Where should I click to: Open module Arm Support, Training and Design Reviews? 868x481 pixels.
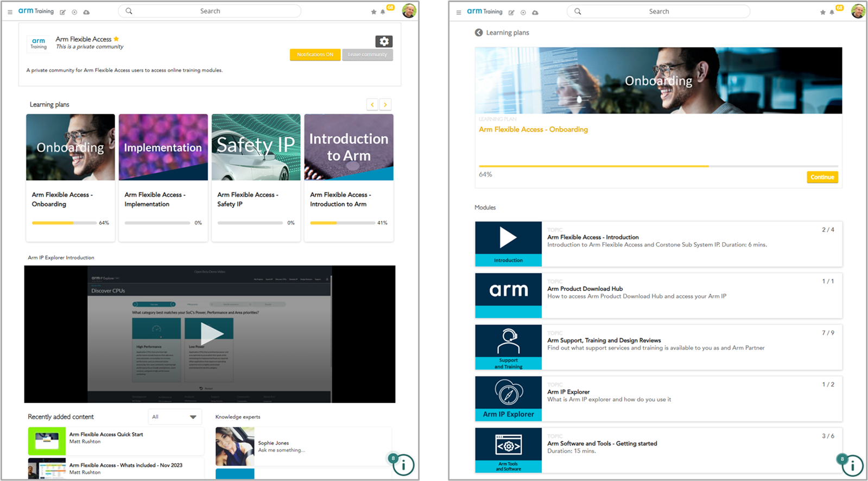604,340
